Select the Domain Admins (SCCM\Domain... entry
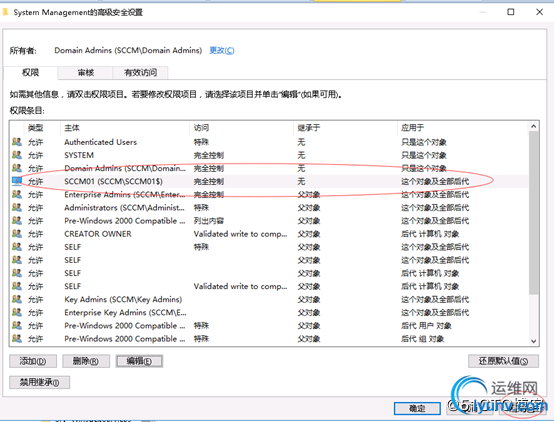The height and width of the screenshot is (422, 554). pos(270,168)
